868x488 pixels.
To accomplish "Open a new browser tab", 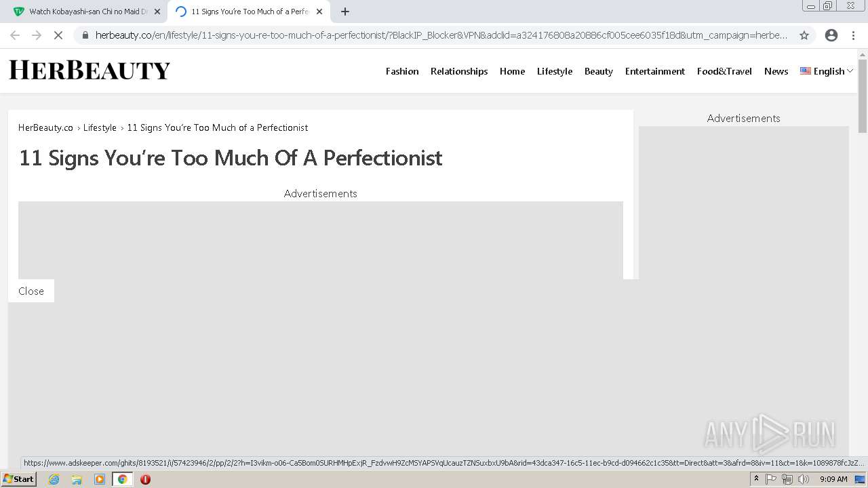I will pos(345,12).
